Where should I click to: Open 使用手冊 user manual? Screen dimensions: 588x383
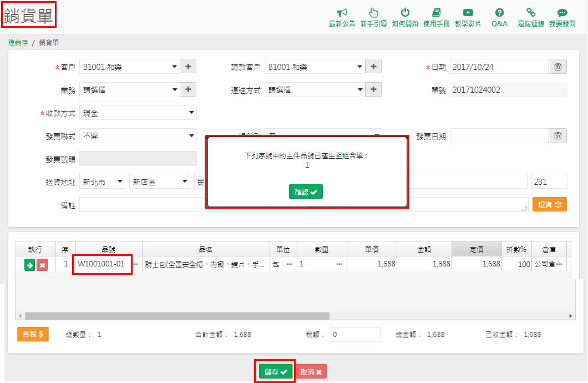[x=437, y=18]
